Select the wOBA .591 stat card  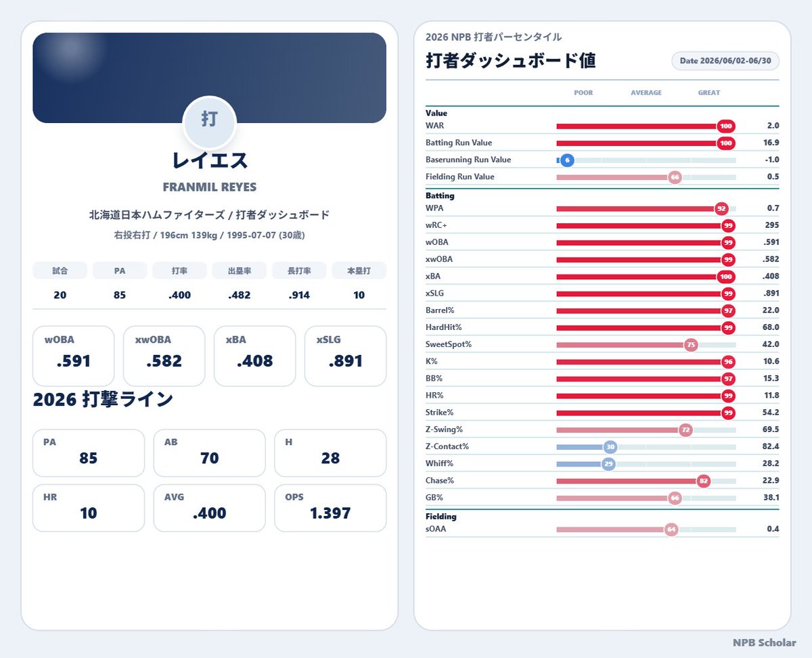[74, 356]
